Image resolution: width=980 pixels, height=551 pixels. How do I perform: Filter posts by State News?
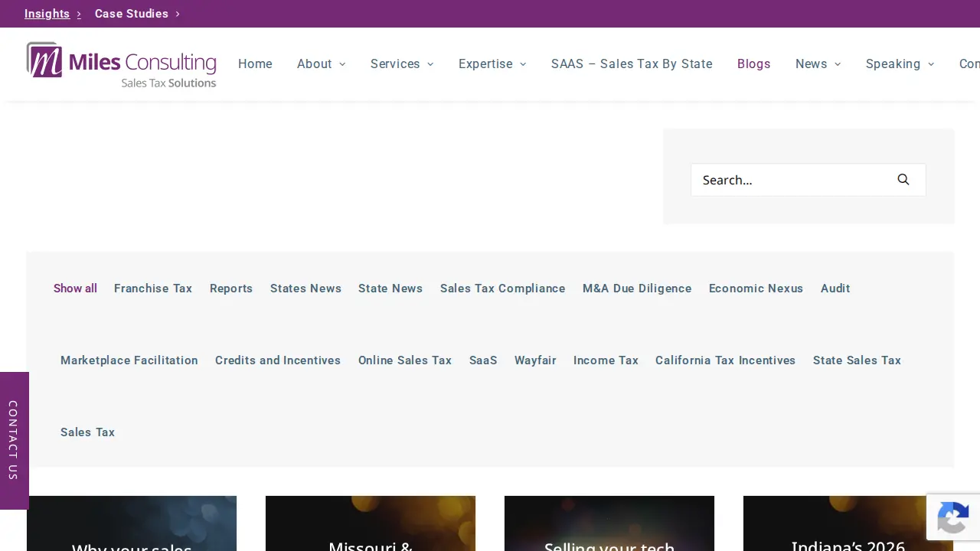coord(390,289)
